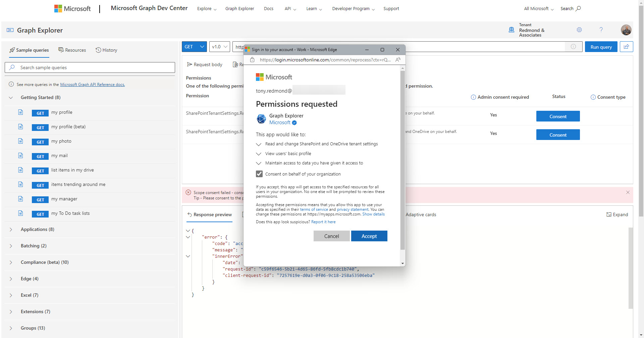Viewport: 644px width, 338px height.
Task: Click the share query icon button
Action: (x=626, y=47)
